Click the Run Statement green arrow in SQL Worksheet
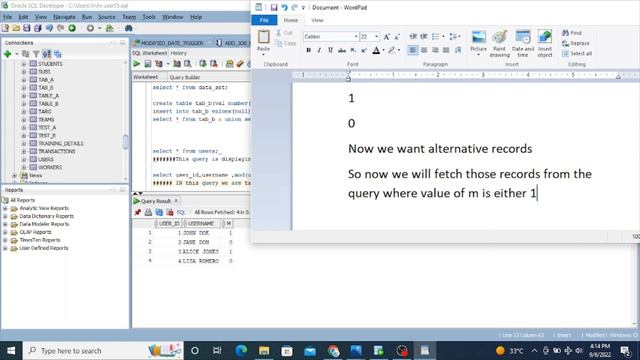 136,64
